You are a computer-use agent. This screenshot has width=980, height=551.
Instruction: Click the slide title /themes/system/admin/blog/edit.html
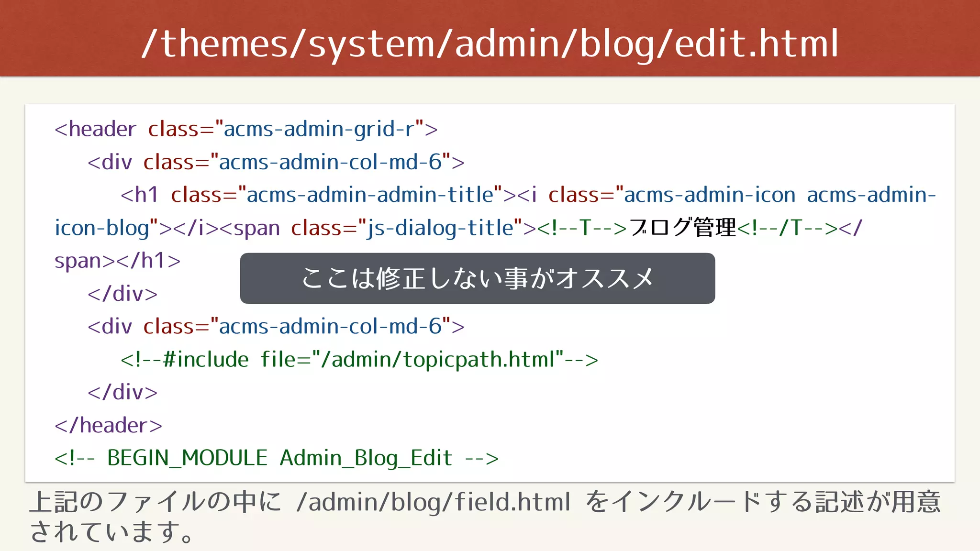pyautogui.click(x=490, y=44)
